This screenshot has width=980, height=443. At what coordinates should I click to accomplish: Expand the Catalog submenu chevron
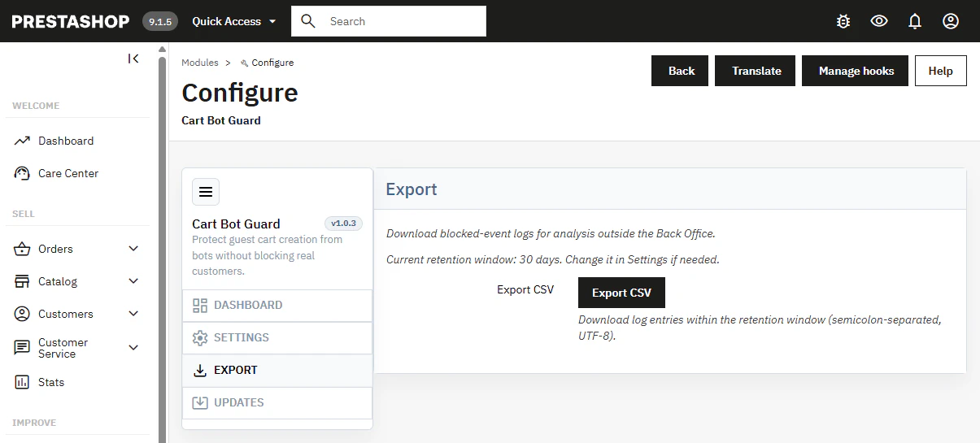[134, 281]
